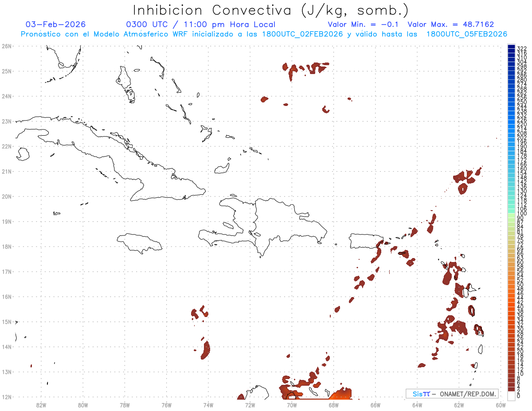
Task: Click the 70W longitude label
Action: [x=292, y=405]
